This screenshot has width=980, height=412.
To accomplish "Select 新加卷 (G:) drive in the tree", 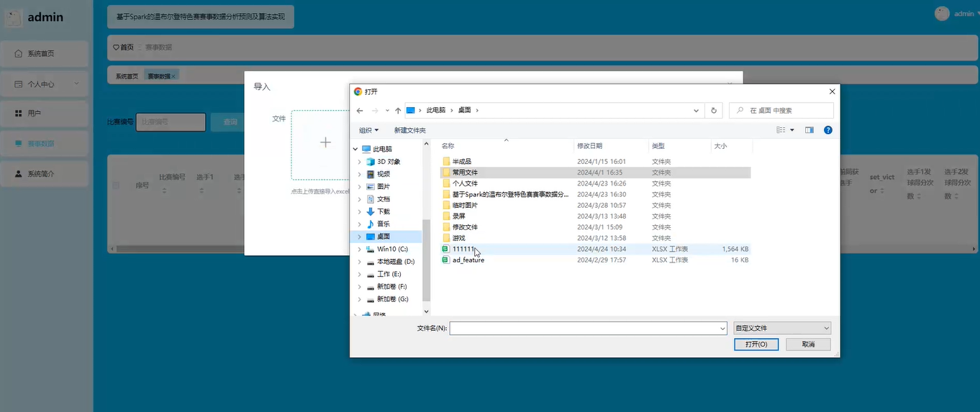I will click(x=392, y=299).
